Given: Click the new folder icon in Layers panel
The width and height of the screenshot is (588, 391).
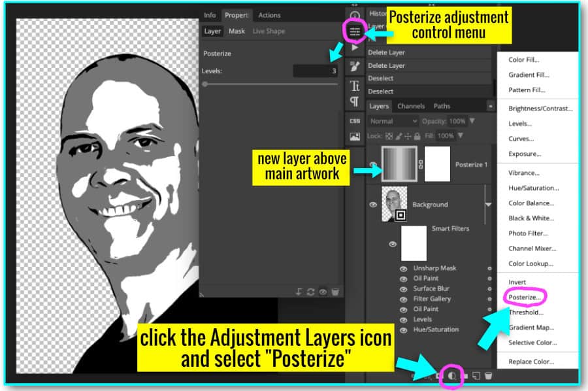Looking at the screenshot, I should click(465, 375).
